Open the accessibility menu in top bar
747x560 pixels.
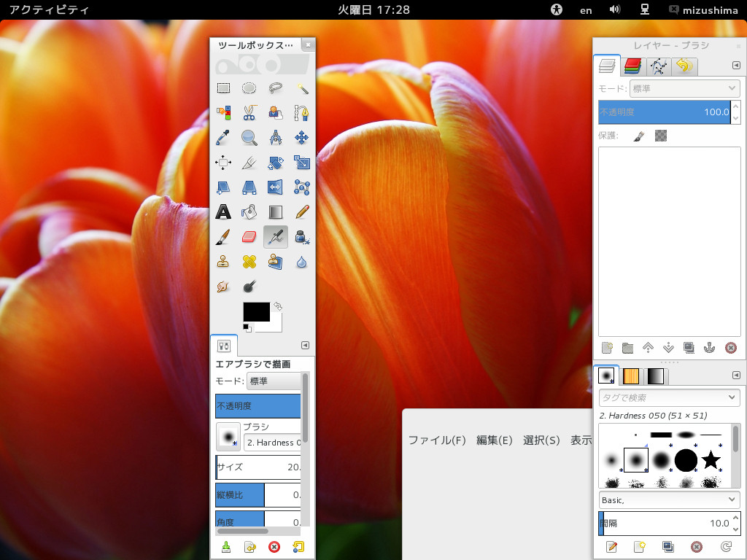pyautogui.click(x=557, y=10)
